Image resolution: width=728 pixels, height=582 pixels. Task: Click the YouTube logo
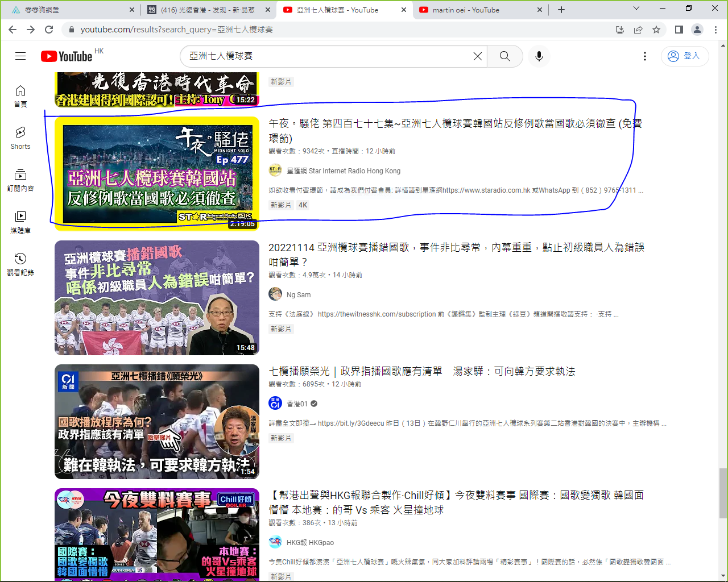pos(67,56)
